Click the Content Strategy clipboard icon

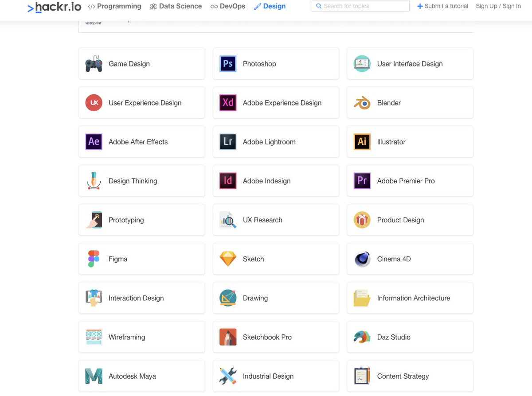click(362, 376)
